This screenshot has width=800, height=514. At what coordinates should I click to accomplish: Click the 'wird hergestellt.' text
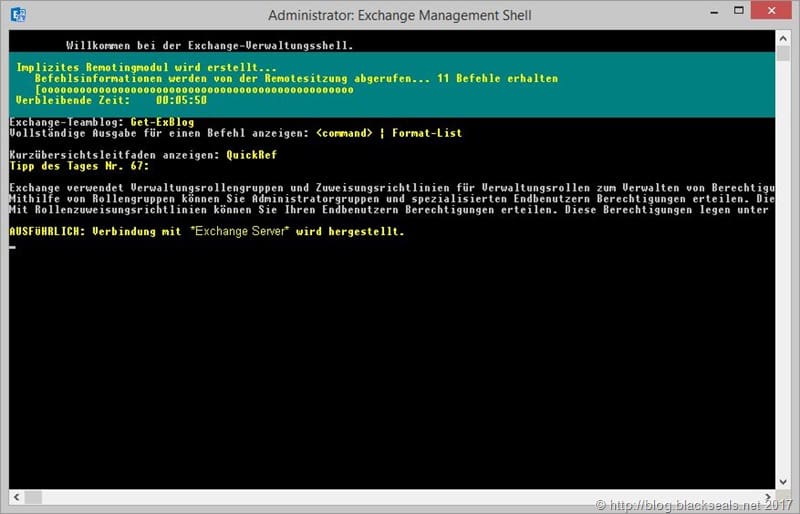(x=351, y=231)
